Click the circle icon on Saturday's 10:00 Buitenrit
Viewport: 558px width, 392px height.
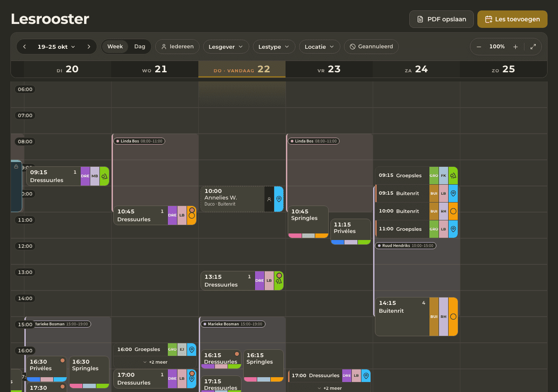pyautogui.click(x=453, y=211)
